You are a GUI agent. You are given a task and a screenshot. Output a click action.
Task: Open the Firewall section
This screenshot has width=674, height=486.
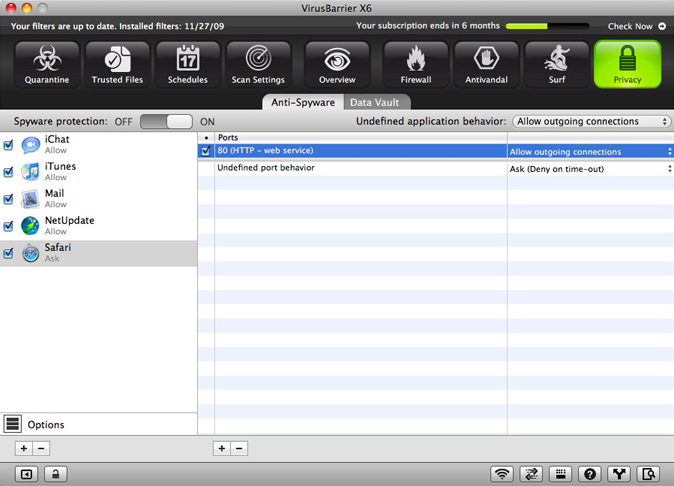point(415,64)
